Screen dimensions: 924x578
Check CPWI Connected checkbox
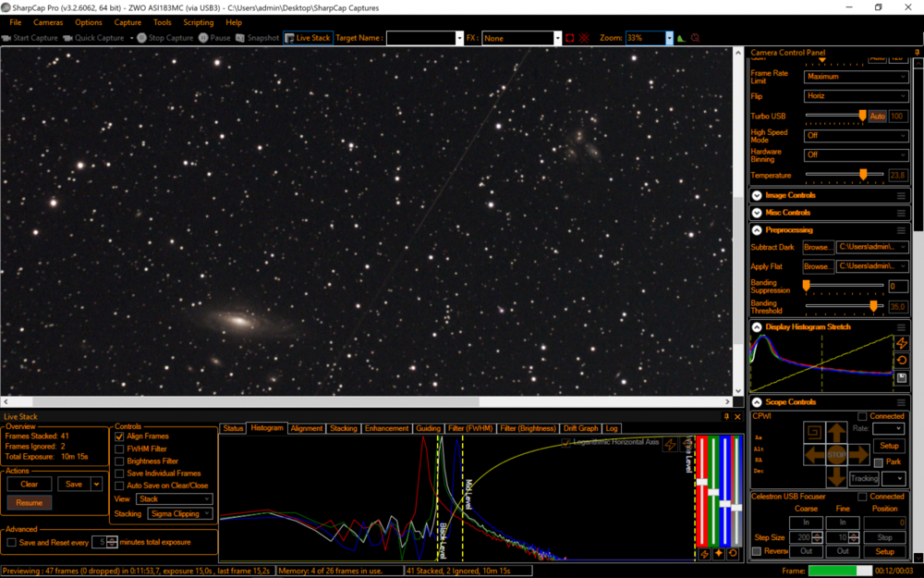click(862, 416)
